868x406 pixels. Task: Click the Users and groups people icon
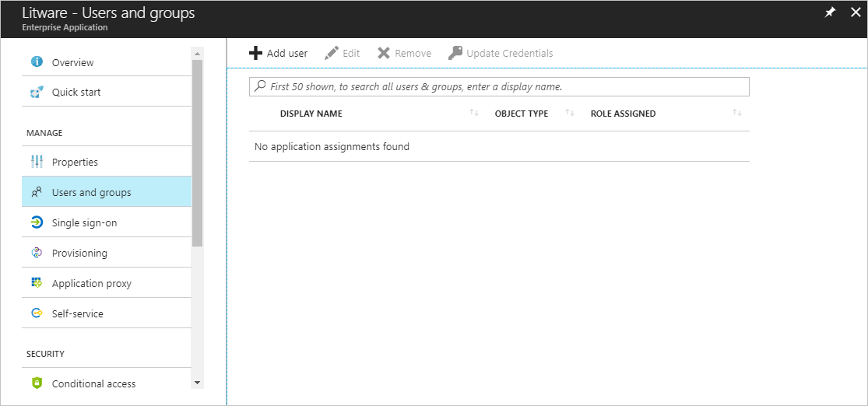pos(37,192)
